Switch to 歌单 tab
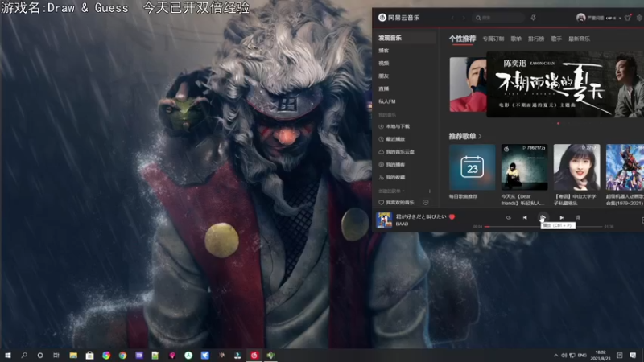 point(516,39)
